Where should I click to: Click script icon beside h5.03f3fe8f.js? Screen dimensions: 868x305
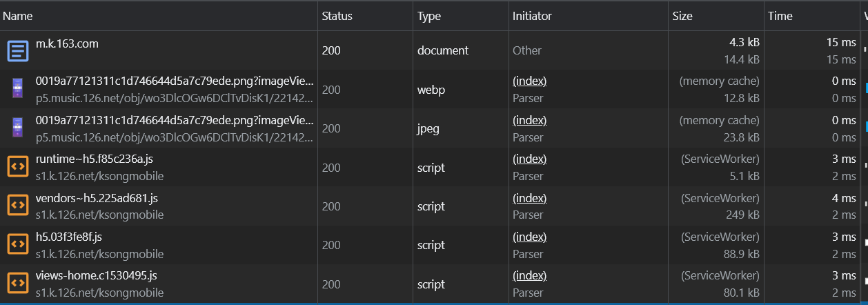[x=17, y=245]
